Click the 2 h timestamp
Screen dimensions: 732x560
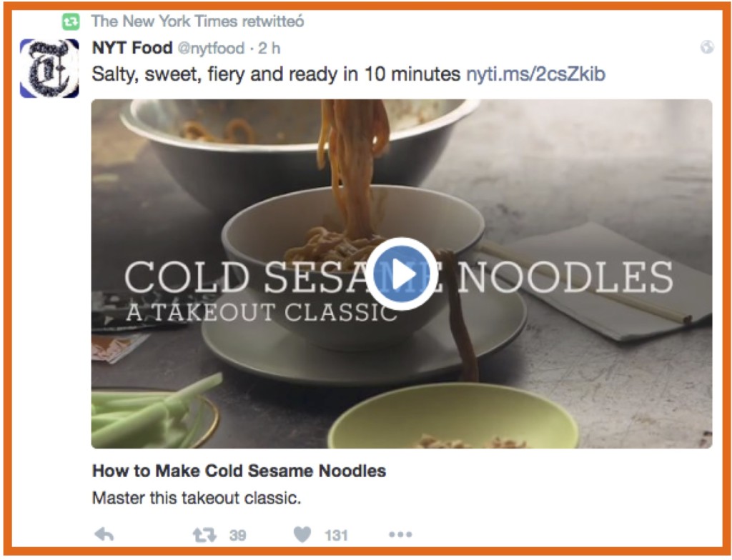click(269, 48)
